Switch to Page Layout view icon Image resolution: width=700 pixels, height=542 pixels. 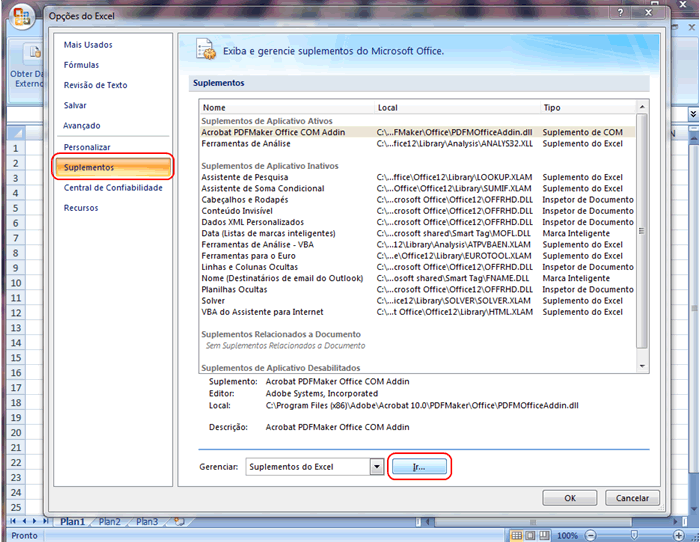tap(530, 535)
